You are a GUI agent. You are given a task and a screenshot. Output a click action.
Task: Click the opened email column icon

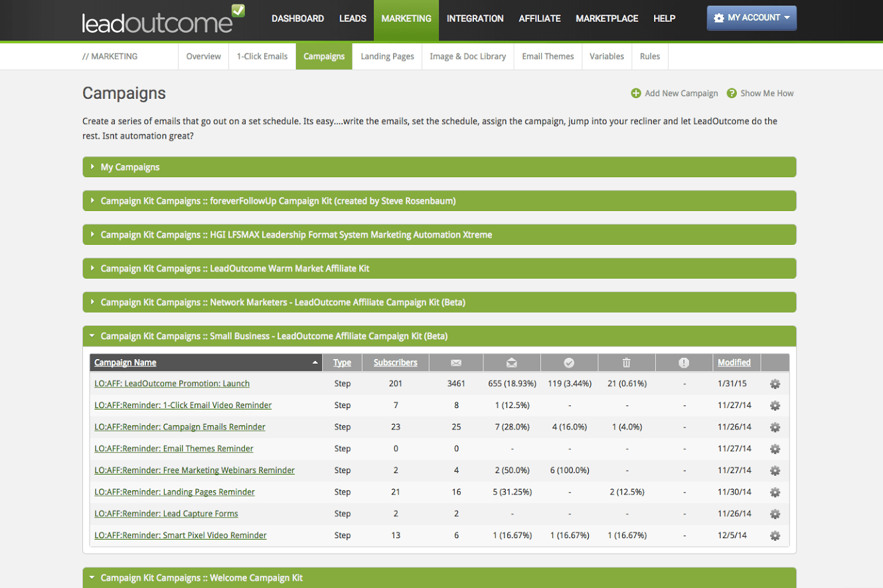512,362
